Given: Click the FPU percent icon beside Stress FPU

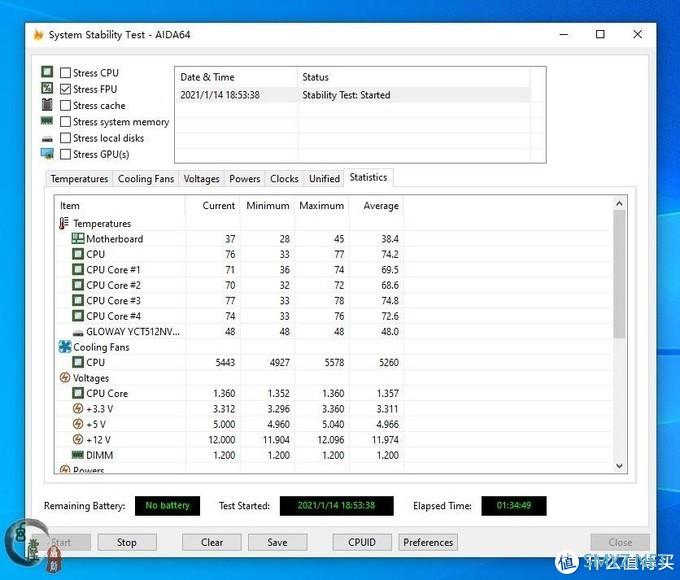Looking at the screenshot, I should [47, 88].
